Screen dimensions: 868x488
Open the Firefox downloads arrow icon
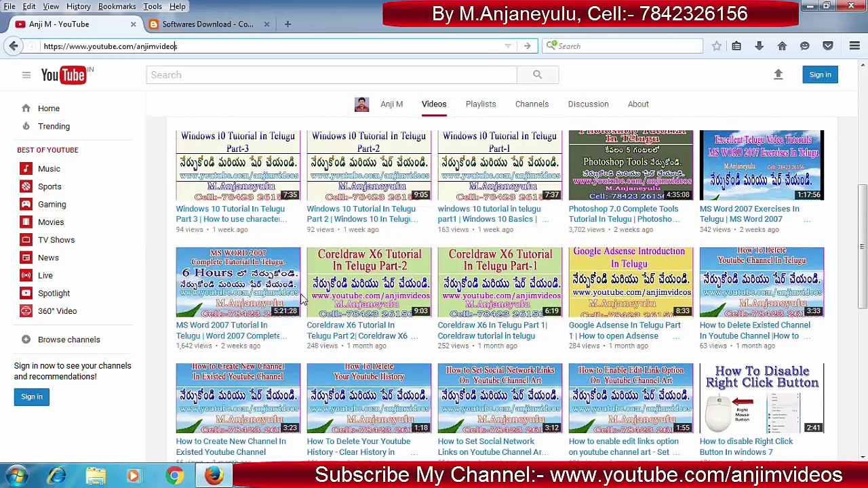coord(759,46)
